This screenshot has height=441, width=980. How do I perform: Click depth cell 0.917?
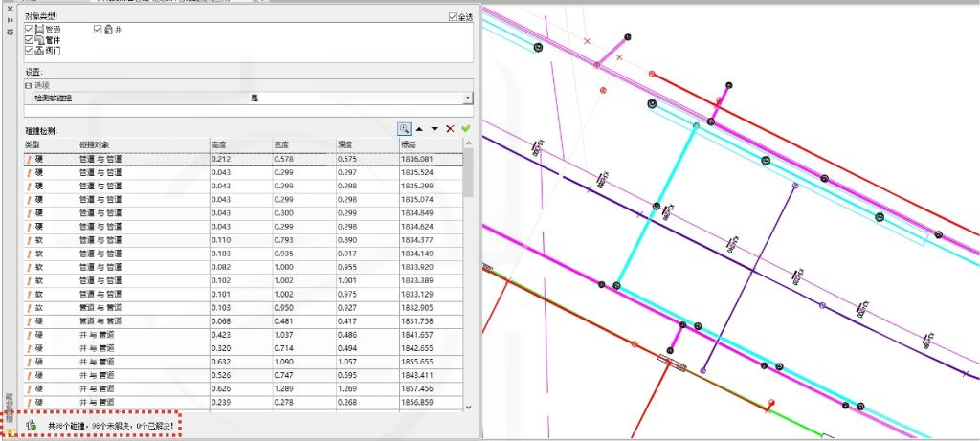(367, 254)
